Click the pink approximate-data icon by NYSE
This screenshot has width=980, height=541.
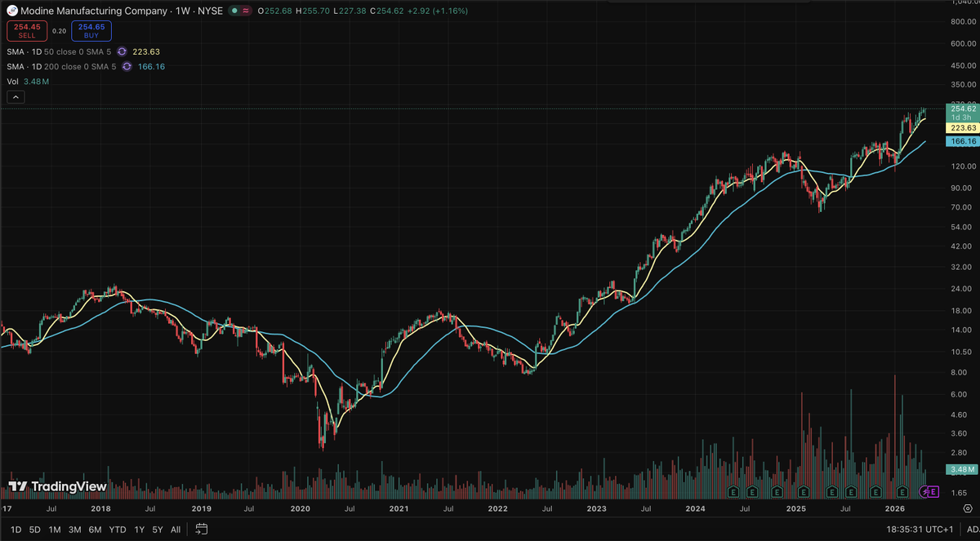tap(246, 11)
